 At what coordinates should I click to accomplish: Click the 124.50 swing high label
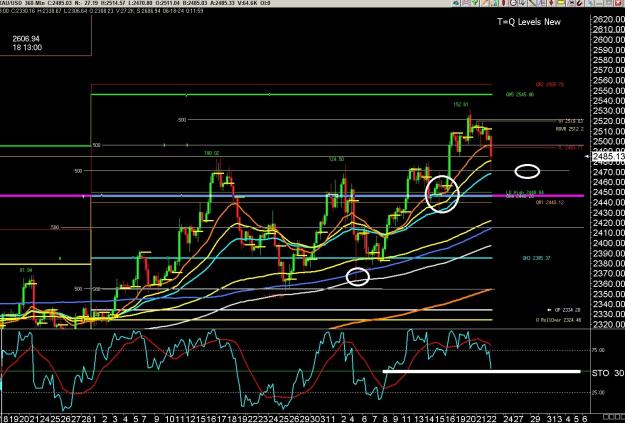tap(336, 159)
